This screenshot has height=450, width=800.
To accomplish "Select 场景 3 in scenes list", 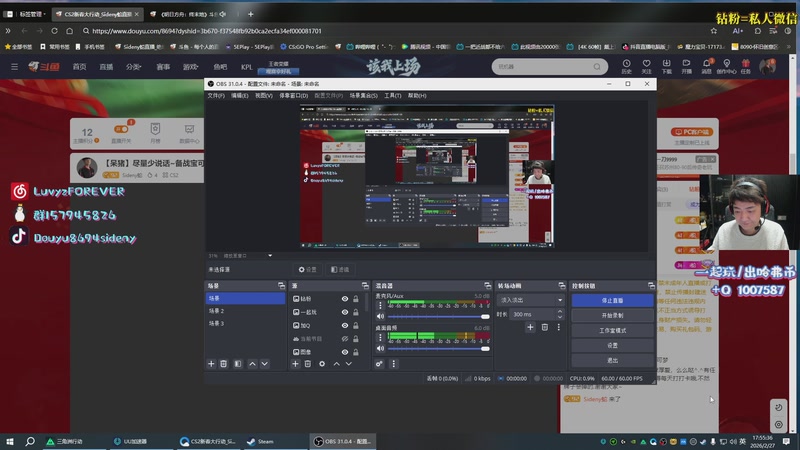I will tap(245, 323).
